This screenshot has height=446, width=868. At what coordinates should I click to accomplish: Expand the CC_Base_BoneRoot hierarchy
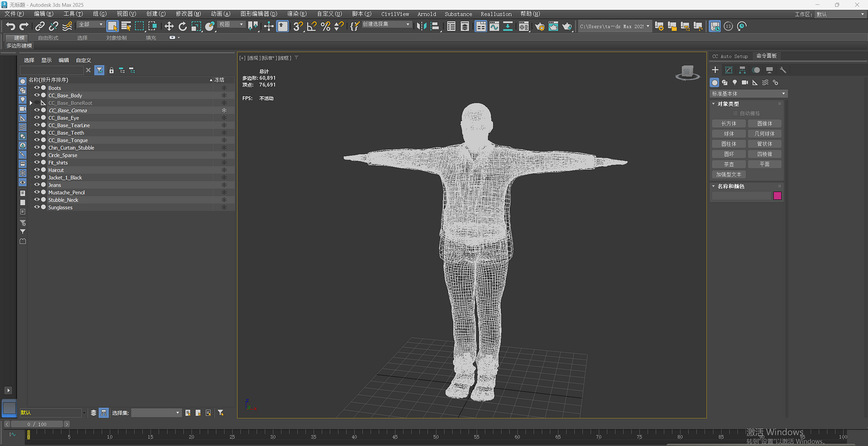point(31,103)
